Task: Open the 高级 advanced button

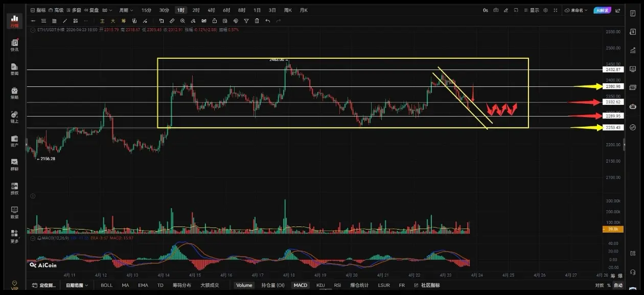Action: tap(56, 10)
